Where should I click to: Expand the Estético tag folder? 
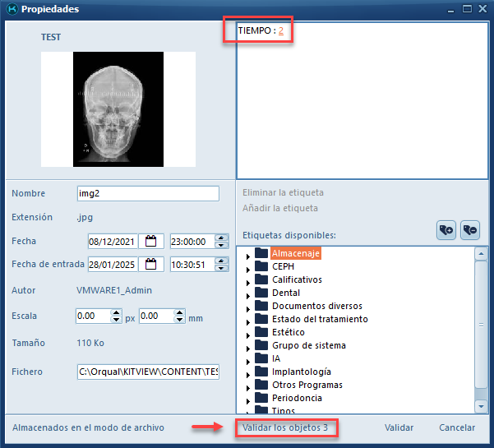click(x=248, y=335)
